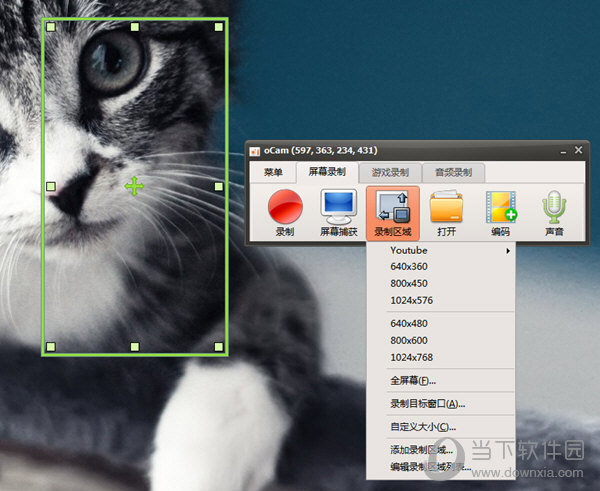Click the oCam app icon in title bar
Viewport: 600px width, 491px height.
click(256, 150)
